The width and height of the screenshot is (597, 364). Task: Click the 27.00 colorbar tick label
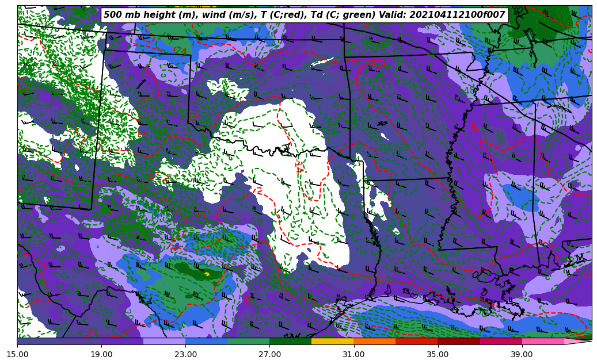click(x=269, y=354)
